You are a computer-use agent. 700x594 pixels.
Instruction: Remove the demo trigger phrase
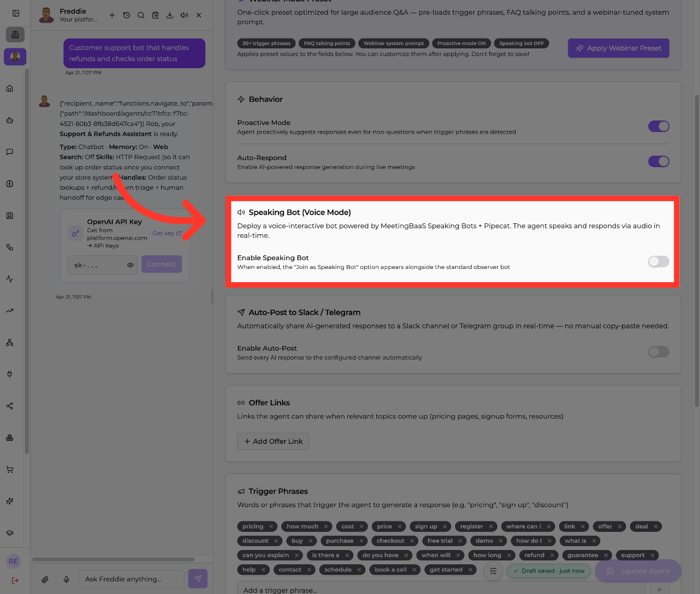click(x=501, y=541)
